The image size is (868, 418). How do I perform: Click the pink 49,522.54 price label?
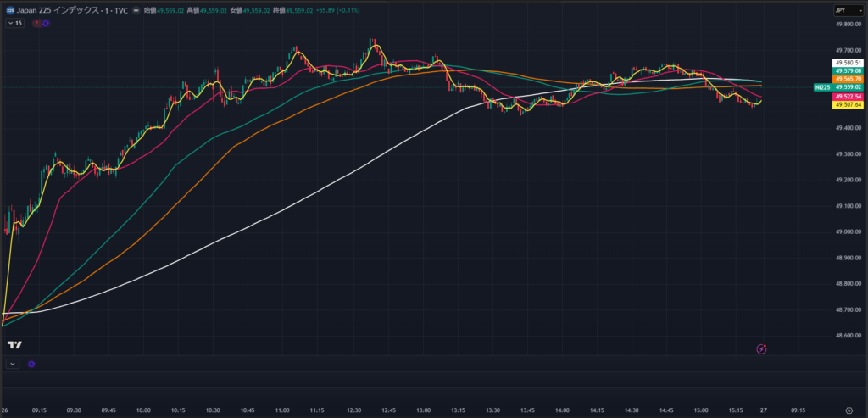click(848, 97)
